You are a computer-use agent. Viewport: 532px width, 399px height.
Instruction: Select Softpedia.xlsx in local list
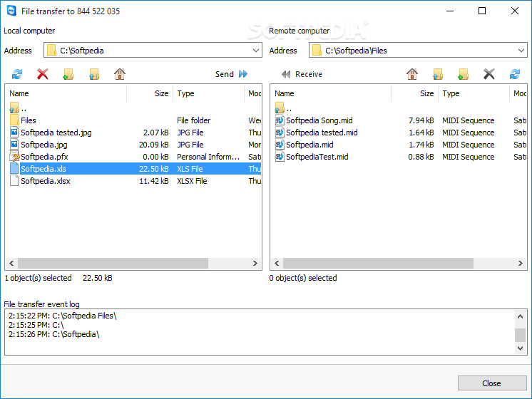133,181
